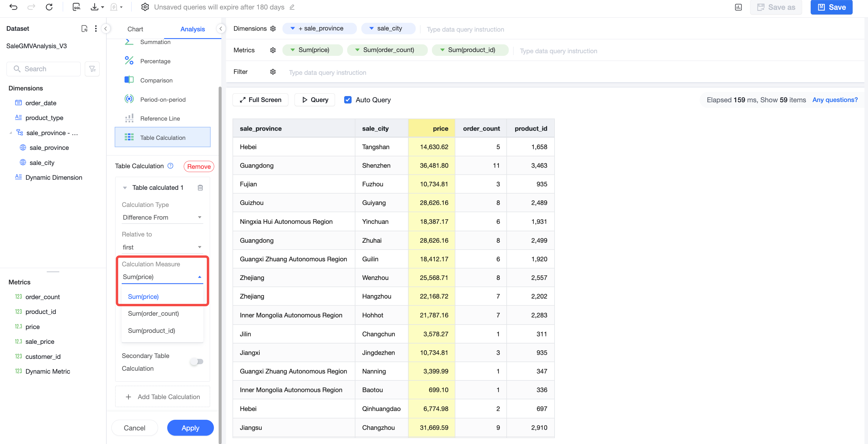This screenshot has width=868, height=444.
Task: Click the Apply button
Action: 190,428
